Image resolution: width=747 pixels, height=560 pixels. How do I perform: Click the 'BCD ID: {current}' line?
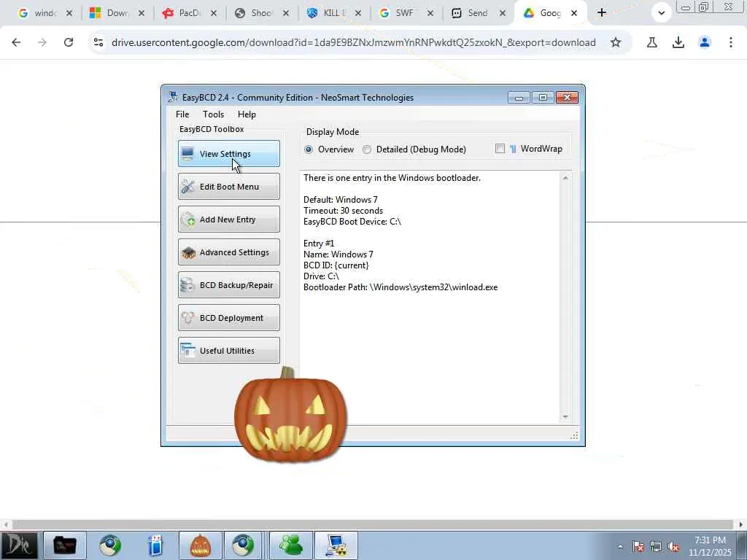(x=336, y=265)
